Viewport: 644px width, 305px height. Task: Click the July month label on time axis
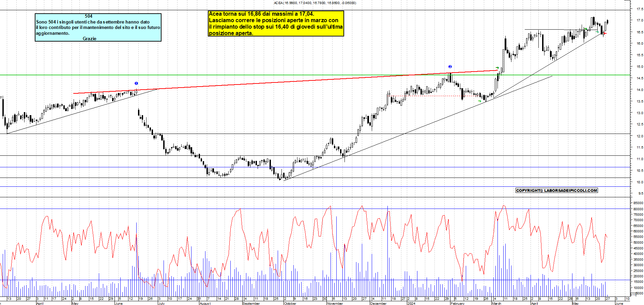point(162,303)
